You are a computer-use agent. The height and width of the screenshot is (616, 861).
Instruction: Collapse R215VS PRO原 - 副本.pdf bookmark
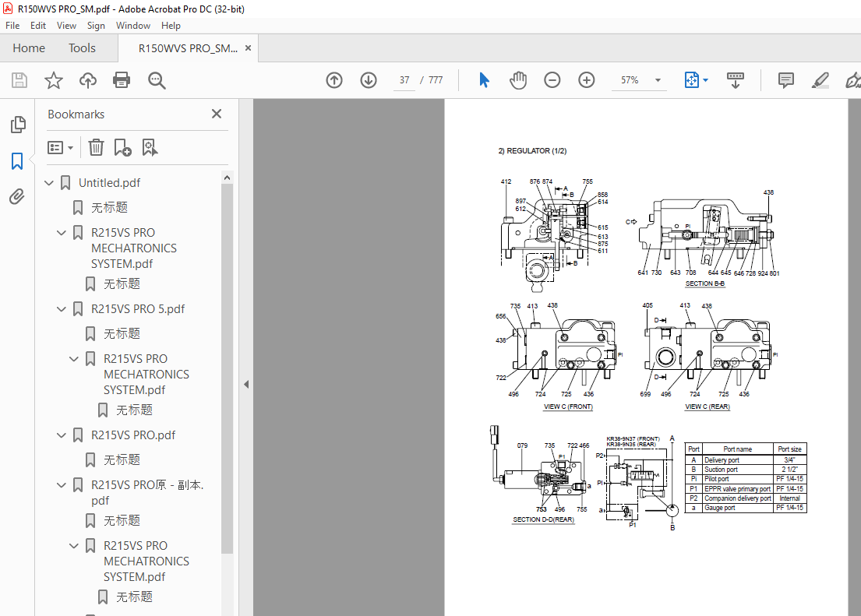click(x=62, y=485)
